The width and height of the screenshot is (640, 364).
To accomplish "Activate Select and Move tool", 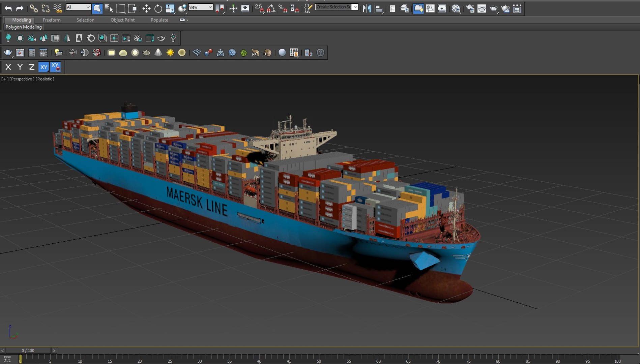I will (146, 8).
